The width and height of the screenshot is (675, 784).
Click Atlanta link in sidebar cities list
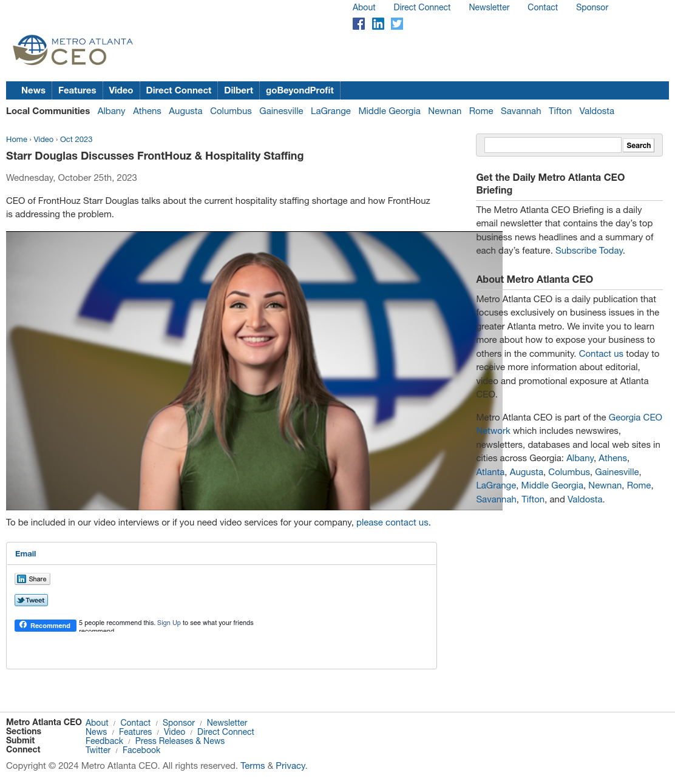(x=490, y=472)
